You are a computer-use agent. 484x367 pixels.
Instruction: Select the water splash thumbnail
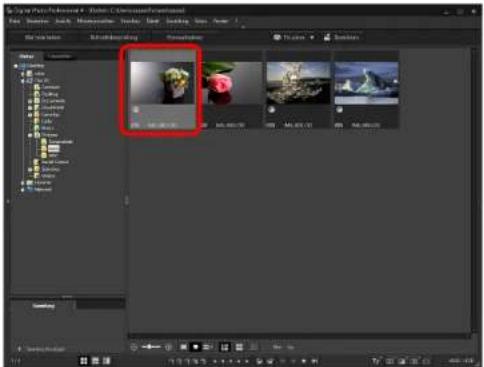click(298, 83)
